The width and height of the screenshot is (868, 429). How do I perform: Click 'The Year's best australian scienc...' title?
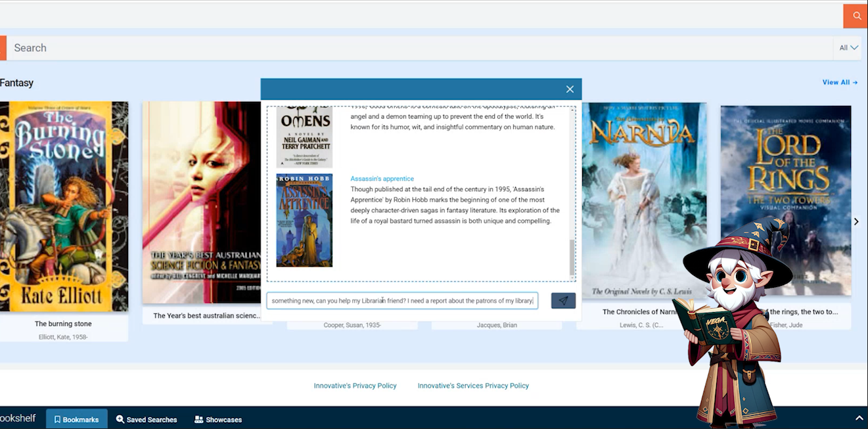(207, 316)
